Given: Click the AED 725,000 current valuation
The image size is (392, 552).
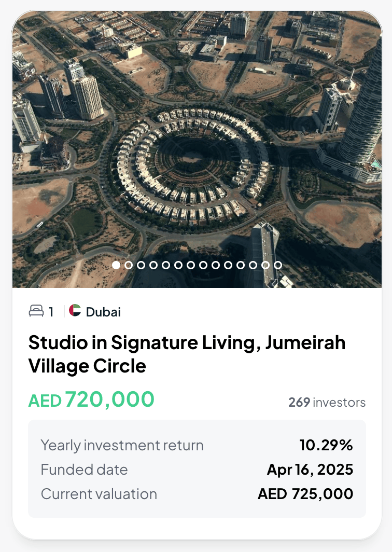Looking at the screenshot, I should pos(305,494).
